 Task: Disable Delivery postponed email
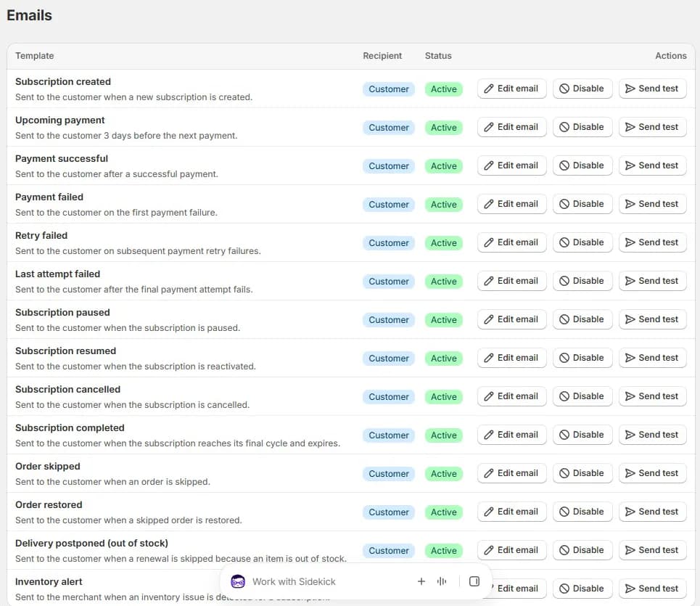582,549
